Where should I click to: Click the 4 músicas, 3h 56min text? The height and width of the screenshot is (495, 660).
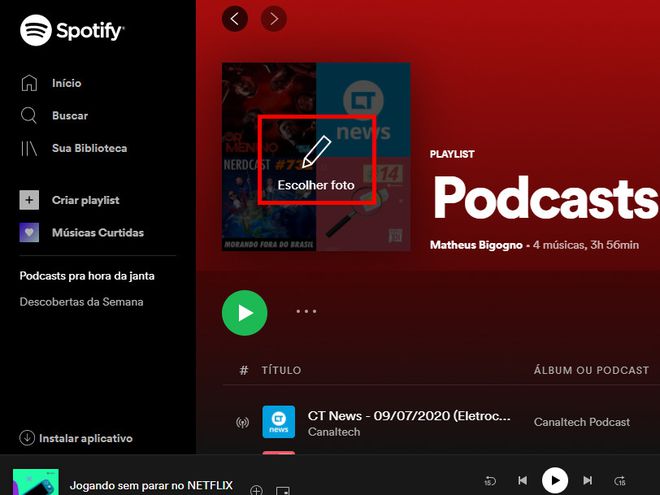(586, 245)
